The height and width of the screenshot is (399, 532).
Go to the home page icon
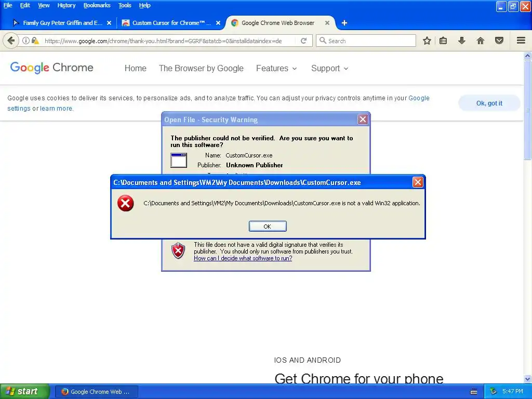(481, 41)
